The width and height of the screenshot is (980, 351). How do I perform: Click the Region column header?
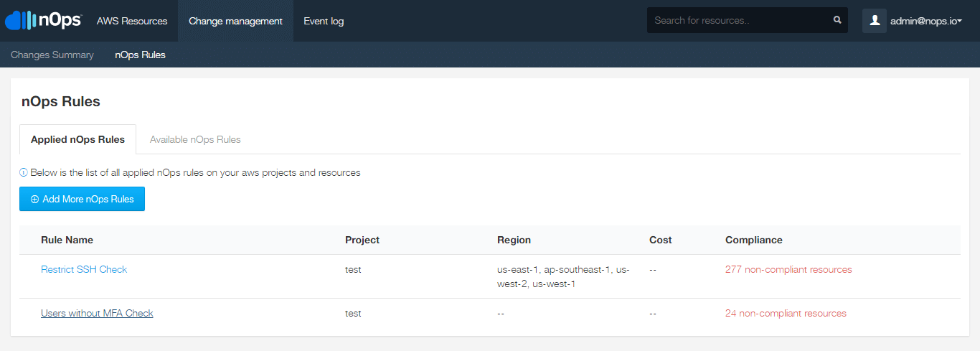[514, 240]
